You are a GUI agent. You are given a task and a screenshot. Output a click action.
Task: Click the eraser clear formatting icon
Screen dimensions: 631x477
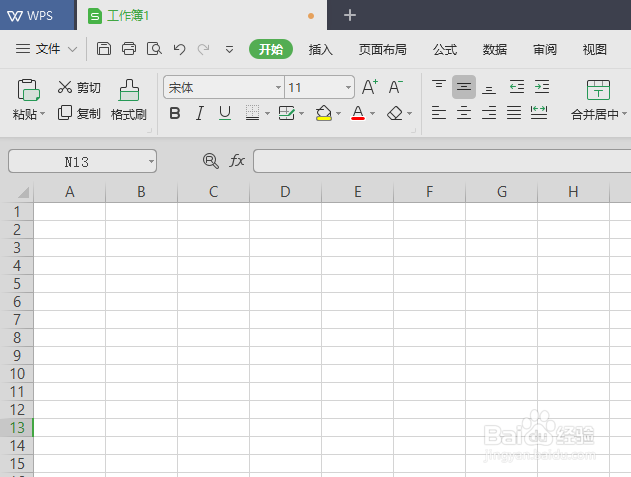395,114
